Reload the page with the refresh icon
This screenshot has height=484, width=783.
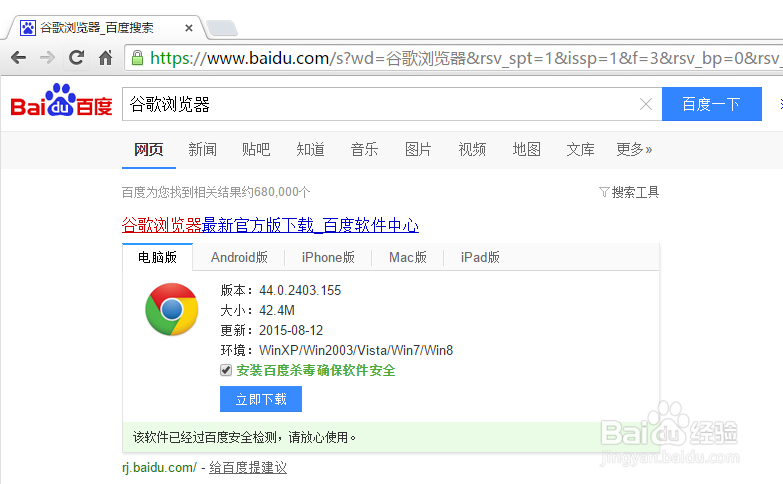pos(76,58)
